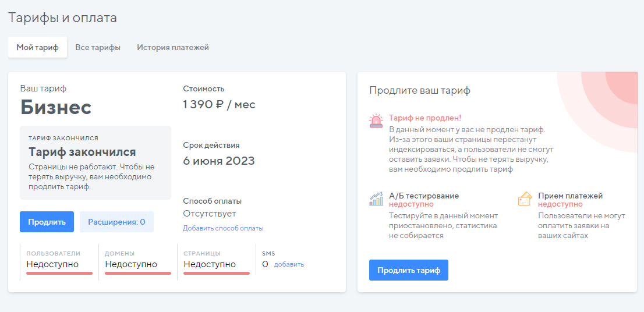Follow the Добавить способ оплаты link
This screenshot has width=644, height=312.
click(223, 228)
